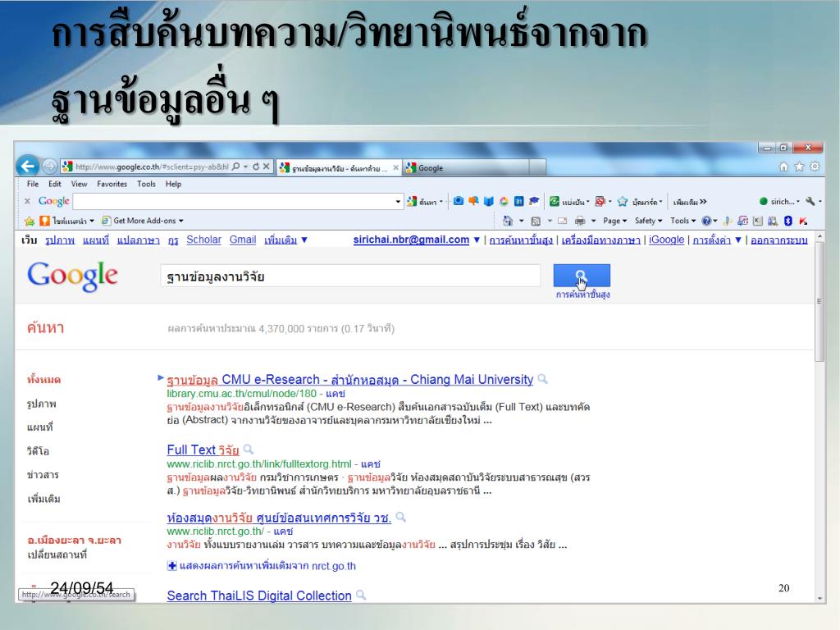Click the Google Toolbar search input box
This screenshot has height=630, width=840.
(x=234, y=202)
